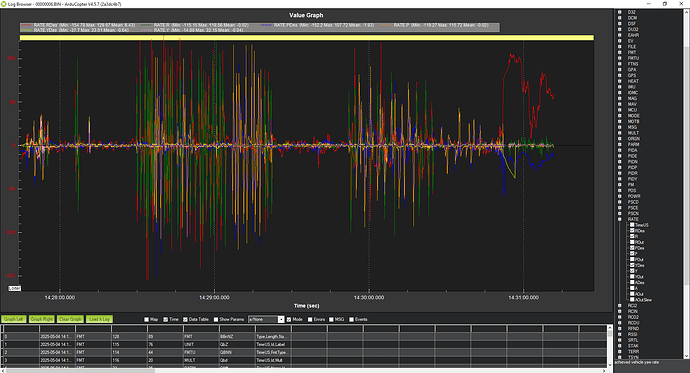Viewport: 690px width, 373px height.
Task: Expand the RCIN tree node
Action: pos(620,311)
